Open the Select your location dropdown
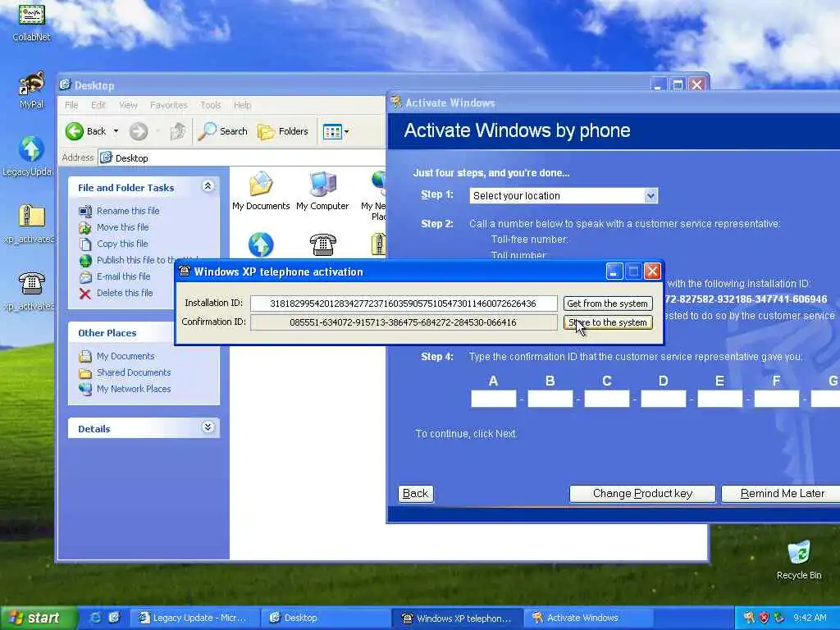Viewport: 840px width, 630px height. pyautogui.click(x=564, y=195)
